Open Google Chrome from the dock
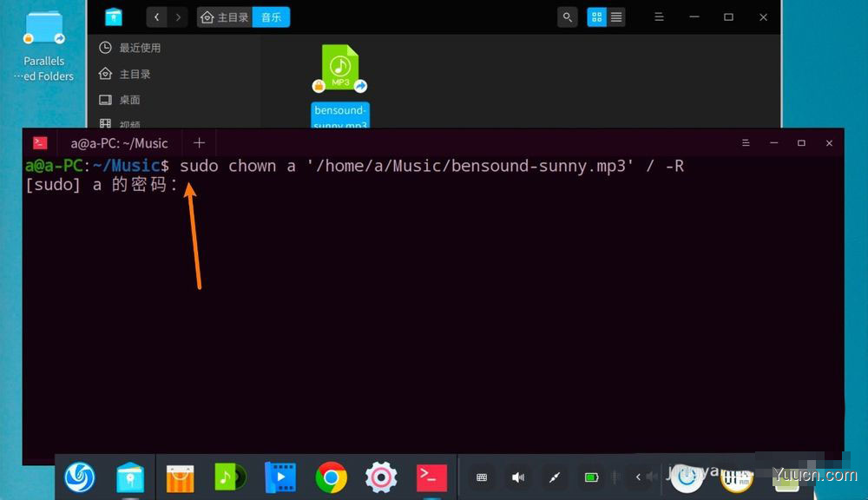 pos(331,477)
